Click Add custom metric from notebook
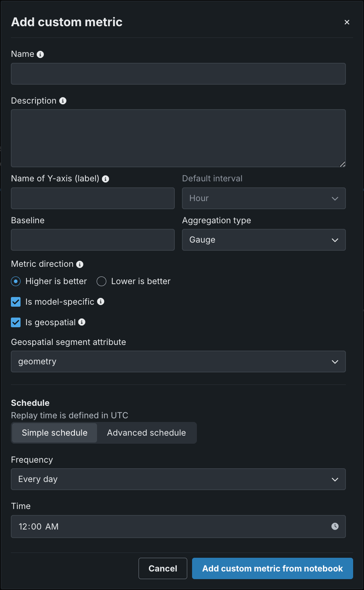The image size is (364, 590). [x=272, y=568]
